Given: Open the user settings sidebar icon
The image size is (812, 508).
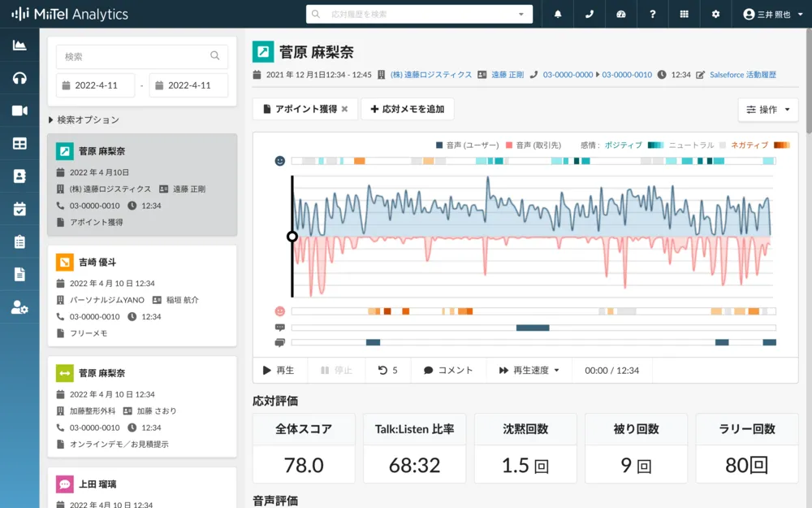Looking at the screenshot, I should (19, 307).
